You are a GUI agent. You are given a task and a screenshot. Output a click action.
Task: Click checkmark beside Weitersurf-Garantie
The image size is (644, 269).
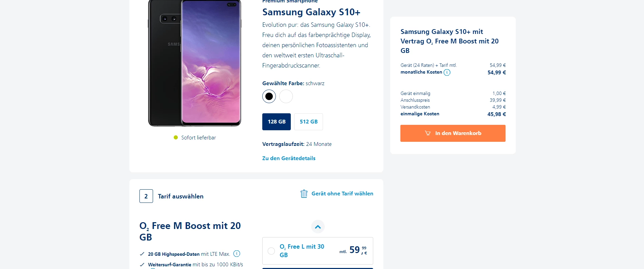pyautogui.click(x=142, y=265)
